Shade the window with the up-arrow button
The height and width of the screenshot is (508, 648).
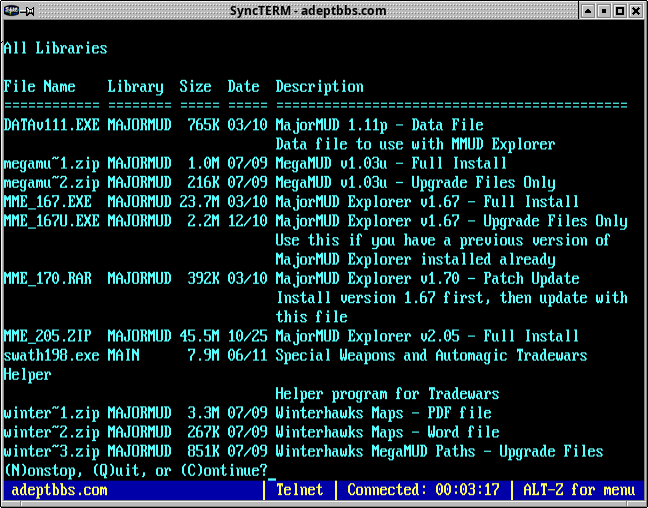[587, 10]
